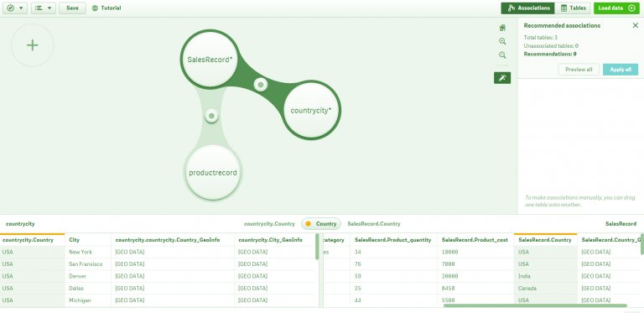This screenshot has width=644, height=313.
Task: Select the City column header
Action: 88,240
